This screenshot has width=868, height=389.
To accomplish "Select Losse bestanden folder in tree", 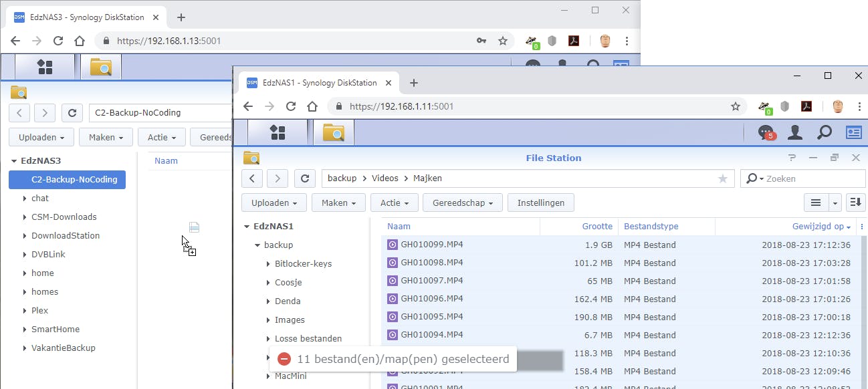I will pos(308,339).
